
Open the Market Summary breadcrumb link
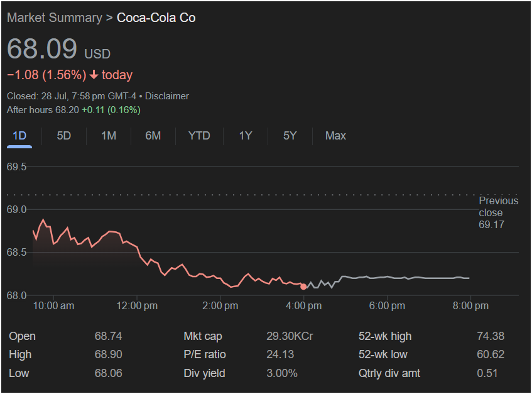(x=55, y=18)
